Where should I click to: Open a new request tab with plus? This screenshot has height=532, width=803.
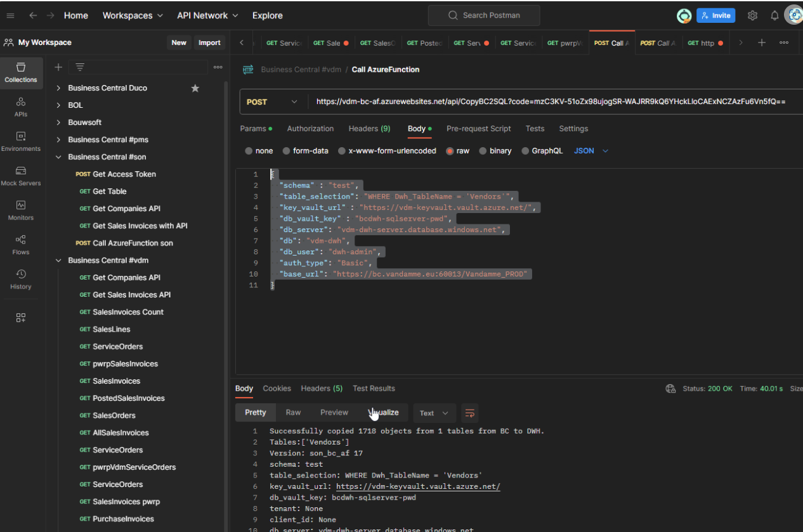[x=762, y=42]
